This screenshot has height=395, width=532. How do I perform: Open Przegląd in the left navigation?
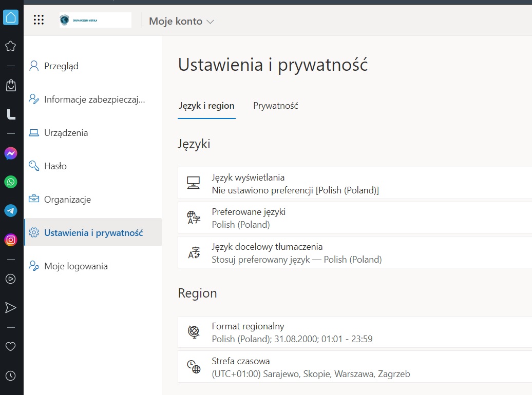[61, 66]
